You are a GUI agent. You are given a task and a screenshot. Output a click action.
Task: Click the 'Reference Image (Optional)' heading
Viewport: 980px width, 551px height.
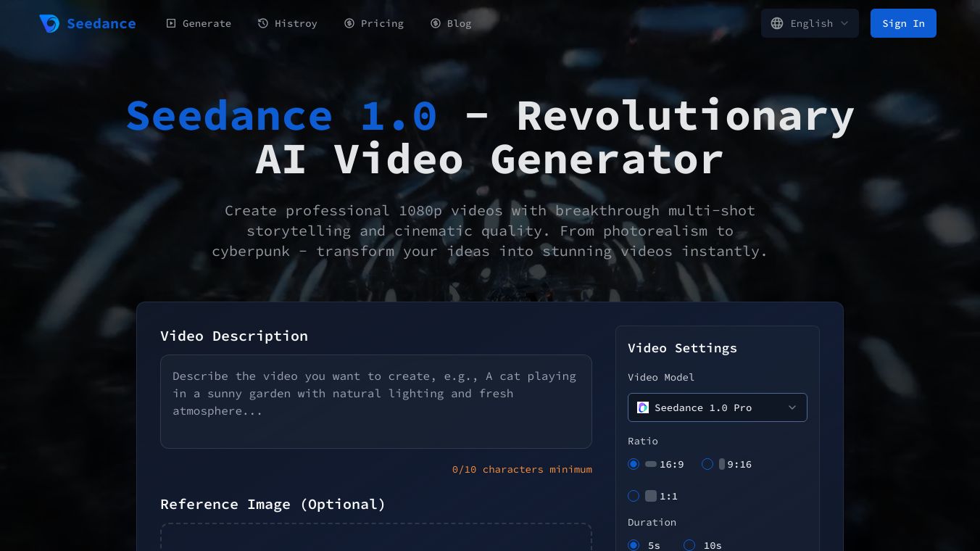point(273,504)
